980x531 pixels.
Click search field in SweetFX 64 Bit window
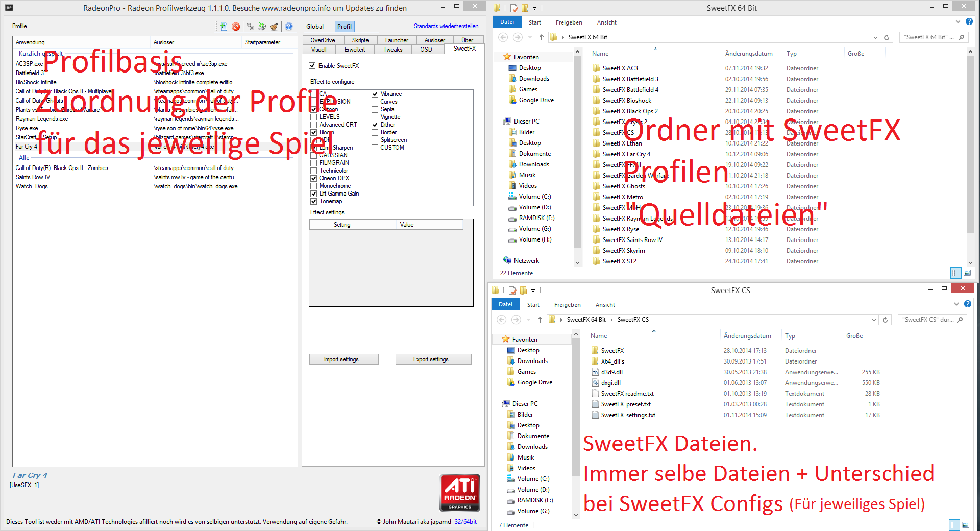927,37
